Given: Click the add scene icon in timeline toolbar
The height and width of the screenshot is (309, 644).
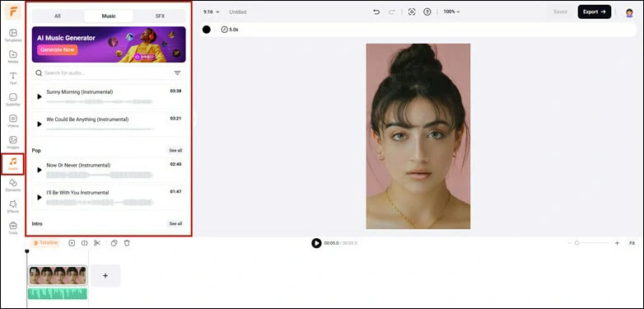Looking at the screenshot, I should click(x=72, y=243).
